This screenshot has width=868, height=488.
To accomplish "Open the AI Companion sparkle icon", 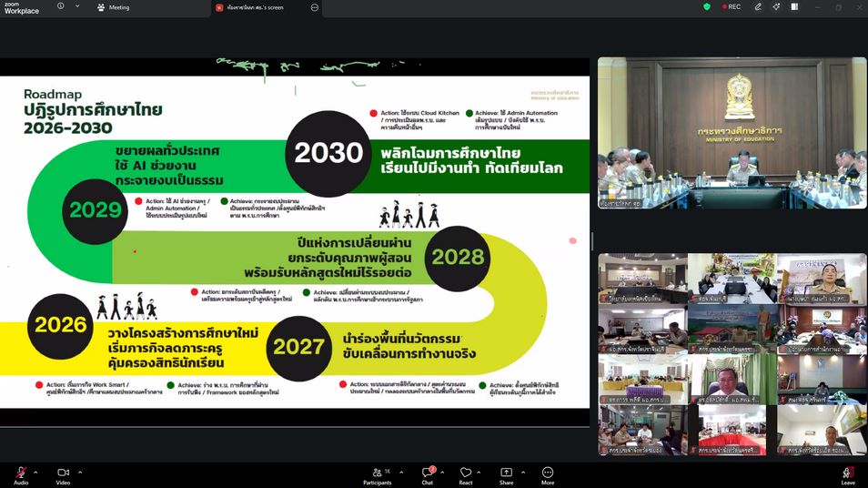I will pyautogui.click(x=776, y=7).
